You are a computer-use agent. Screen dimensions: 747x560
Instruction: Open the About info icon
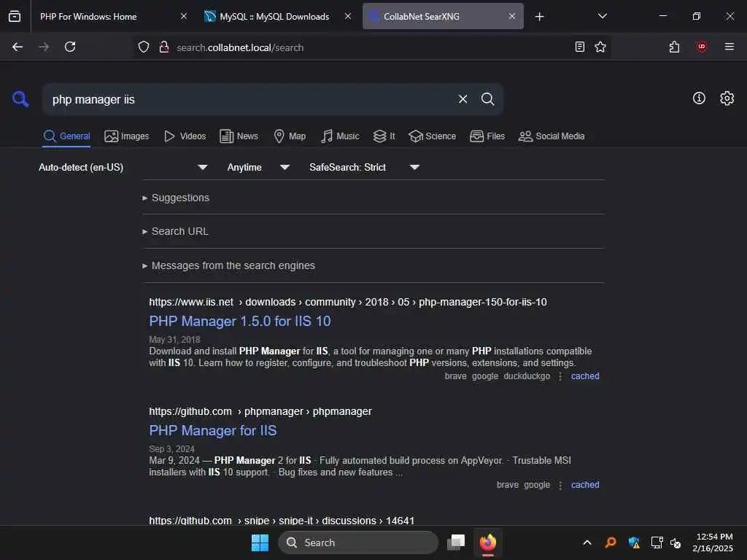(699, 98)
